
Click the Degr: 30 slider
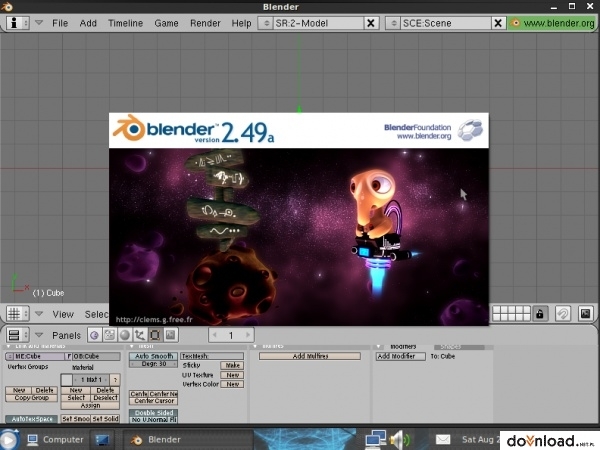point(153,364)
